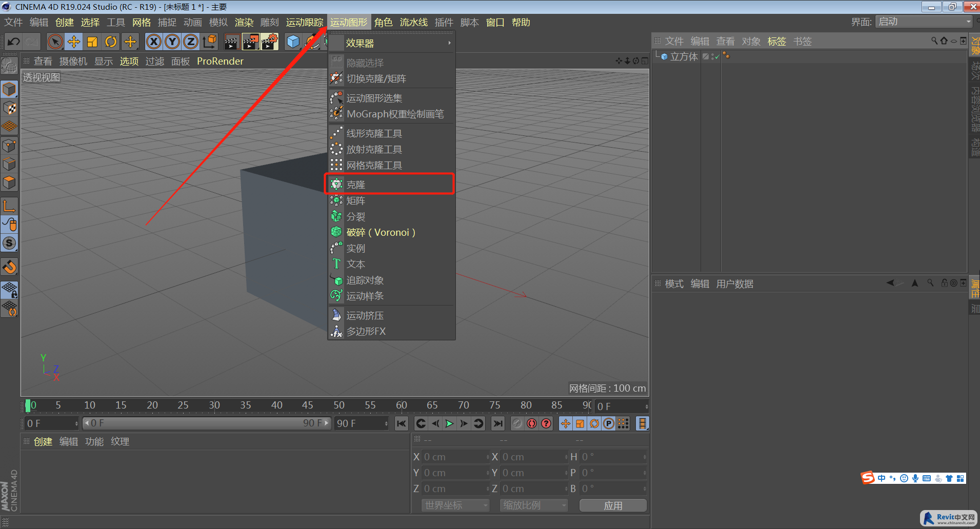Open 用户数据 in Attribute Manager
Screen dimensions: 980x529
[x=734, y=283]
